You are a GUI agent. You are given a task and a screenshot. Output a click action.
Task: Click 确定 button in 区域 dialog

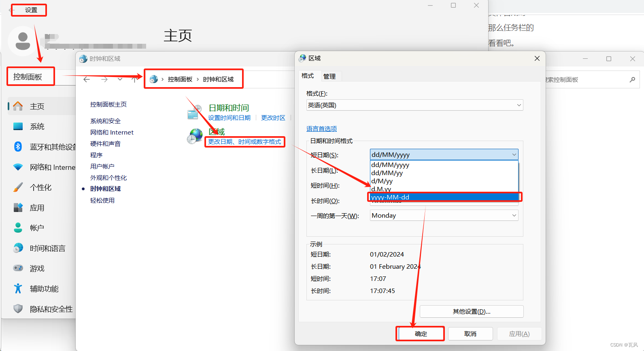[421, 334]
